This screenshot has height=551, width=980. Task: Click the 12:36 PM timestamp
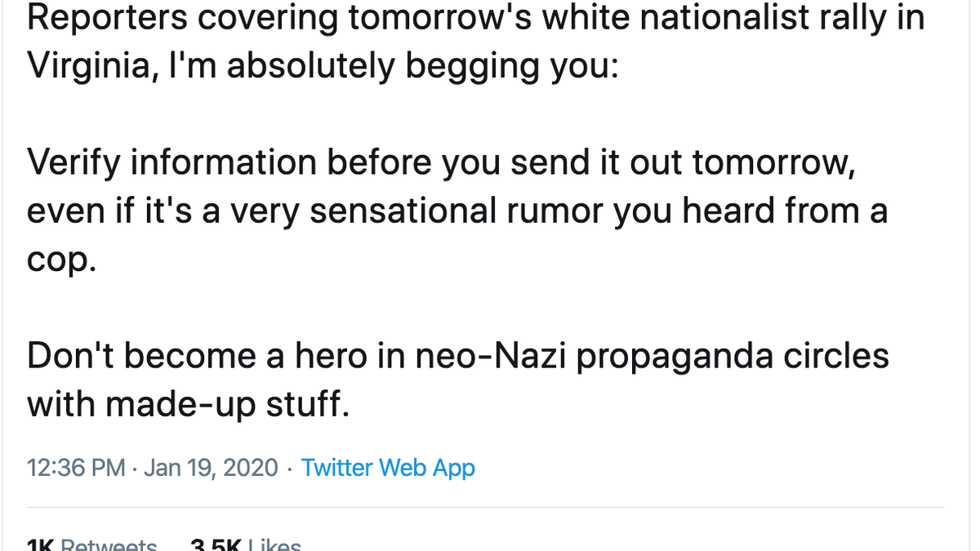[x=76, y=468]
